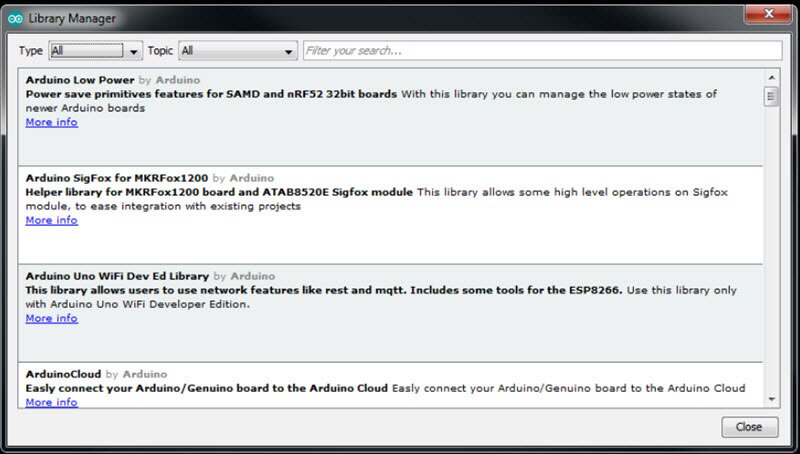Open More info for Arduino Low Power
The height and width of the screenshot is (454, 800).
[51, 122]
